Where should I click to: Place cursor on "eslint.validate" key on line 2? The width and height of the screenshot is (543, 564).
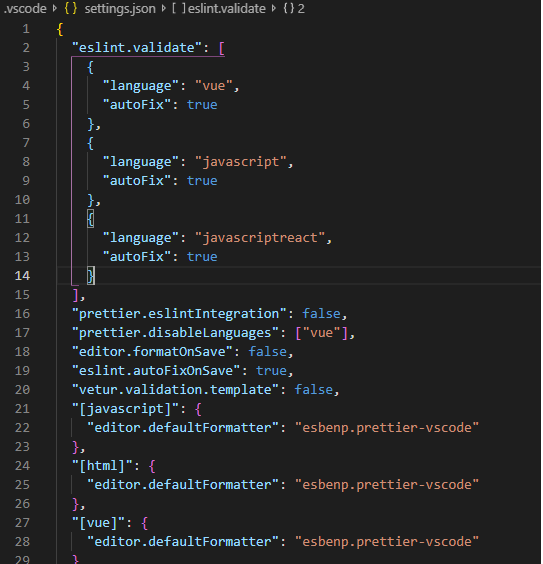(x=137, y=47)
